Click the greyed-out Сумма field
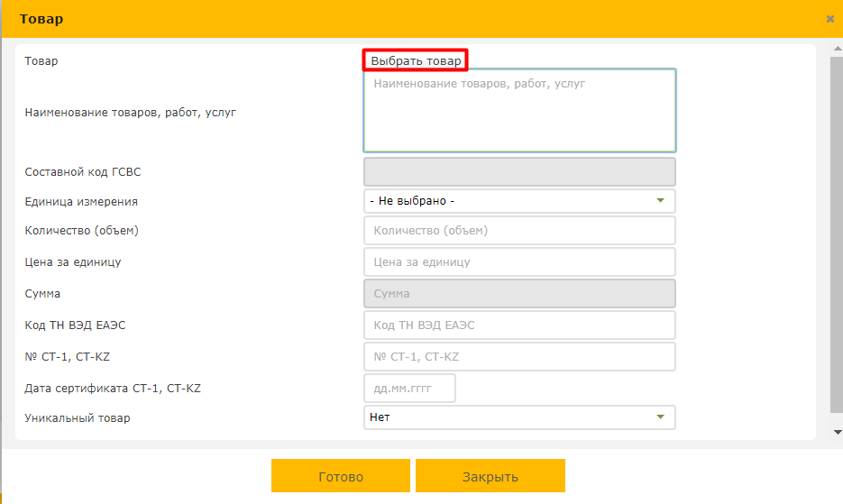 pyautogui.click(x=519, y=294)
